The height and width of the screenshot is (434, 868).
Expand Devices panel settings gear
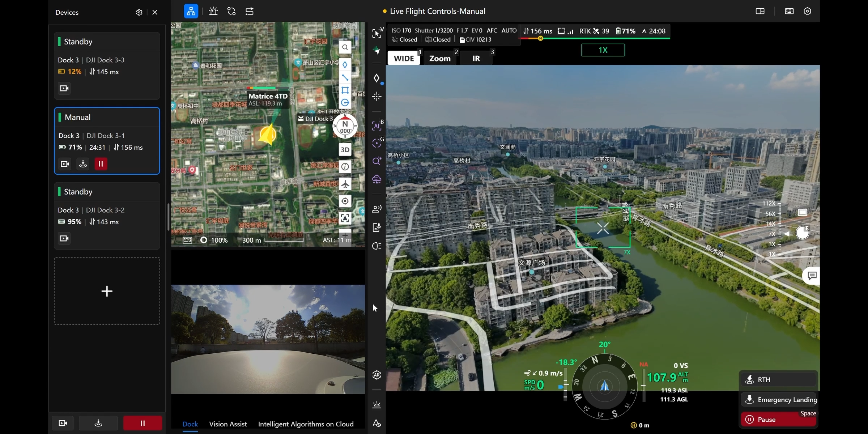coord(139,12)
